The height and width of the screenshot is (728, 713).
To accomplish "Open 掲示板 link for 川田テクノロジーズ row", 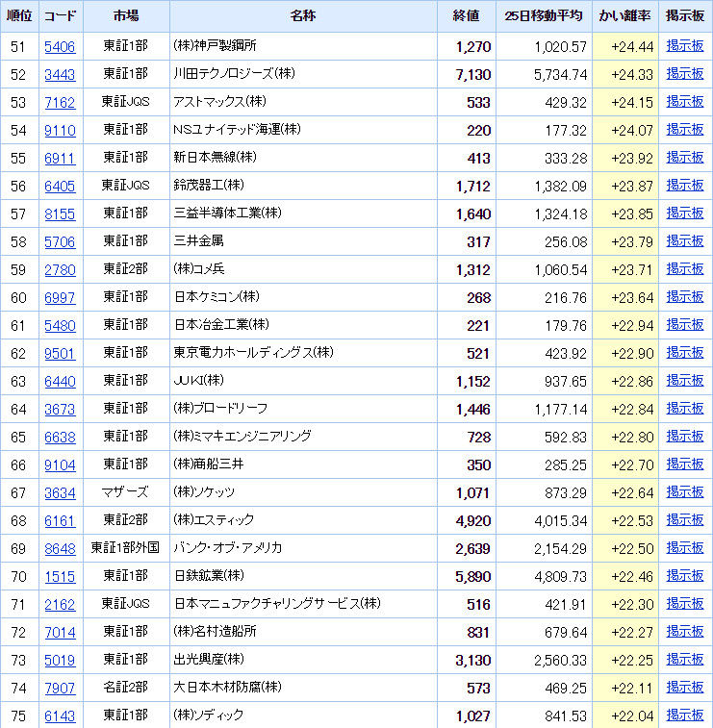I will click(x=685, y=74).
